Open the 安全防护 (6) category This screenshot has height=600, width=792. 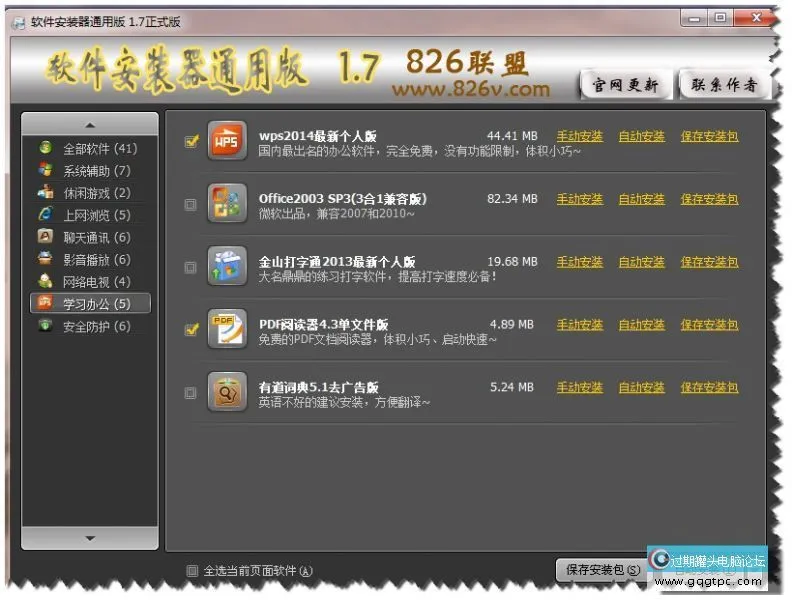tap(91, 326)
